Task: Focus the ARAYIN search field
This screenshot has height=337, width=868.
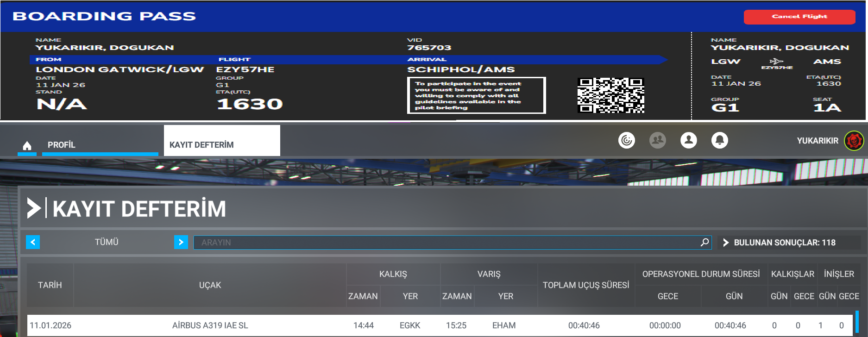Action: tap(453, 243)
